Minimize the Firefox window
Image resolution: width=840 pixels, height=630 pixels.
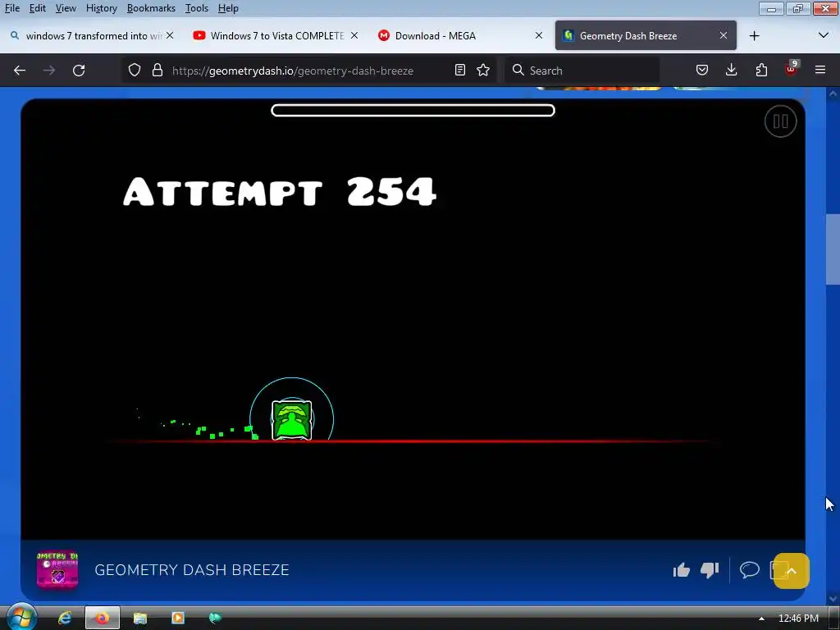click(x=771, y=8)
